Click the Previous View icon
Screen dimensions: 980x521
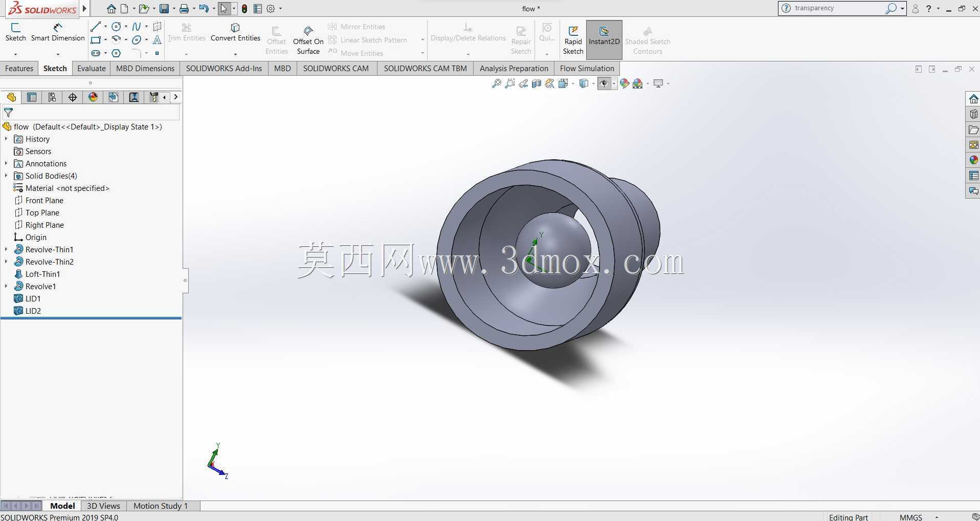[x=523, y=83]
